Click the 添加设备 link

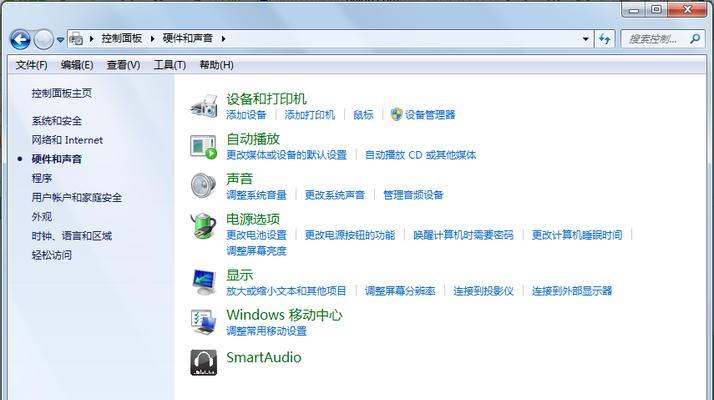246,115
